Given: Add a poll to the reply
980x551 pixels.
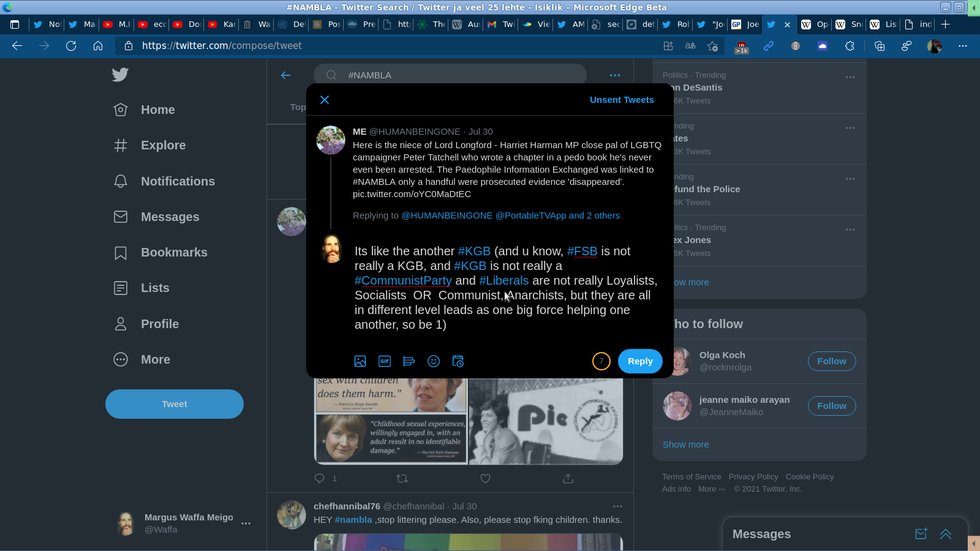Looking at the screenshot, I should (x=409, y=361).
